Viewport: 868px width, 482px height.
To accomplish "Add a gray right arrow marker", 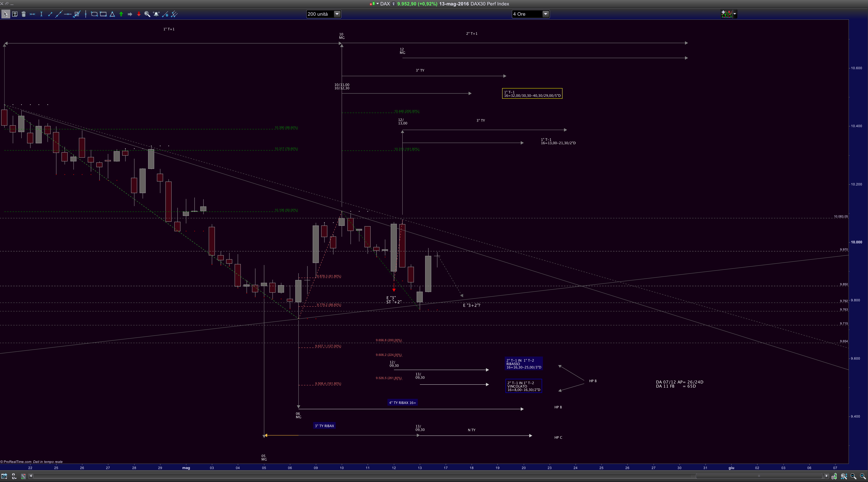I will [x=130, y=14].
